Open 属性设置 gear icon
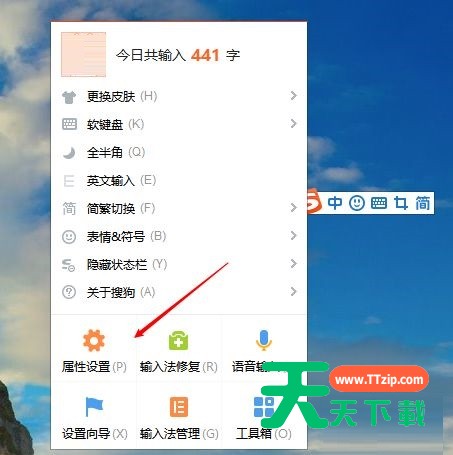This screenshot has width=453, height=455. pyautogui.click(x=94, y=340)
